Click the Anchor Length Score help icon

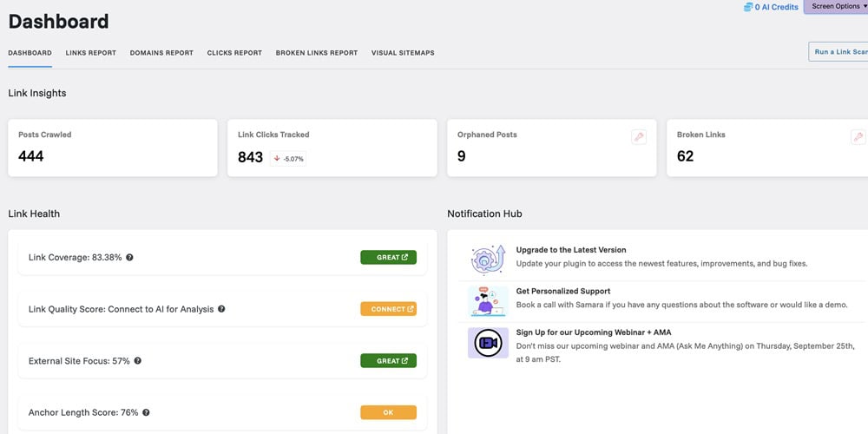146,413
